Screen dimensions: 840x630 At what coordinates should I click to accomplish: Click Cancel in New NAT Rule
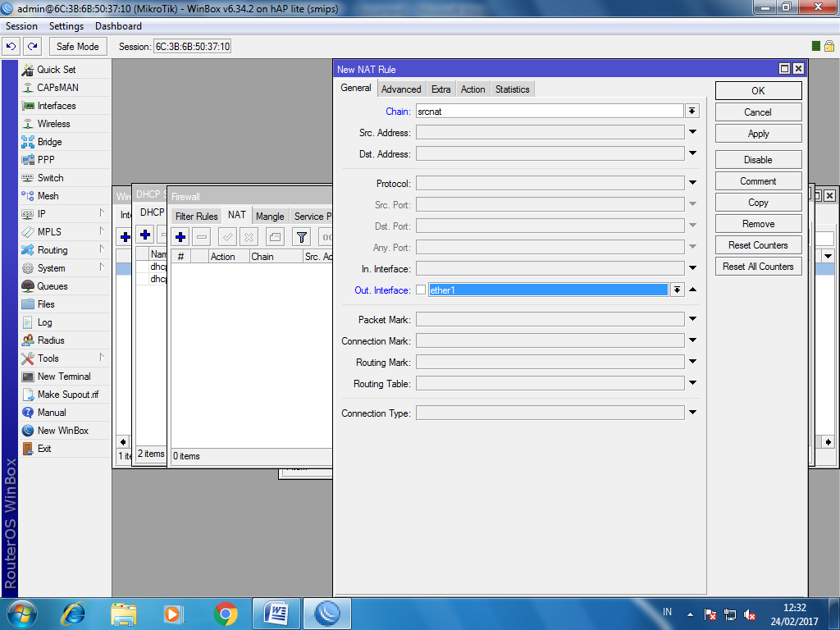pos(758,112)
